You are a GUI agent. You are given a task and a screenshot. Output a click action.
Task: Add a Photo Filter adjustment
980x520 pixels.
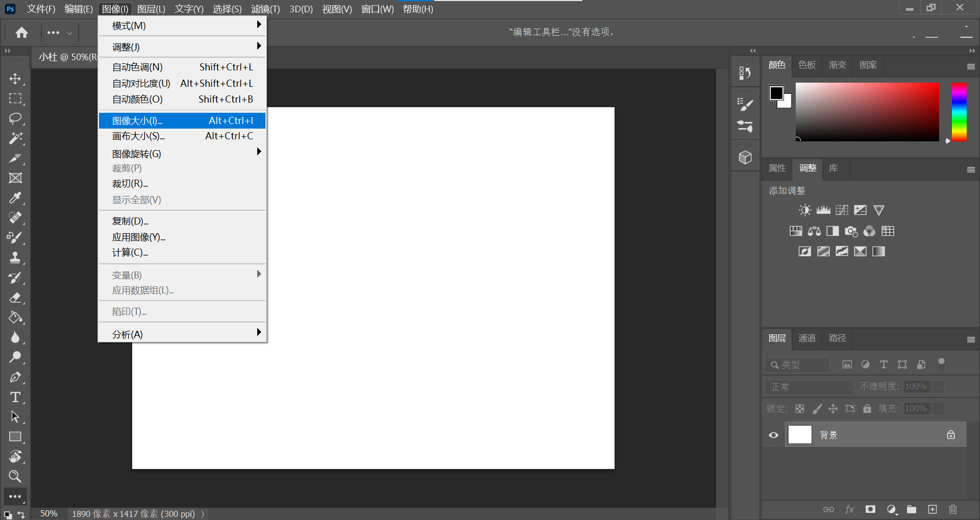851,231
